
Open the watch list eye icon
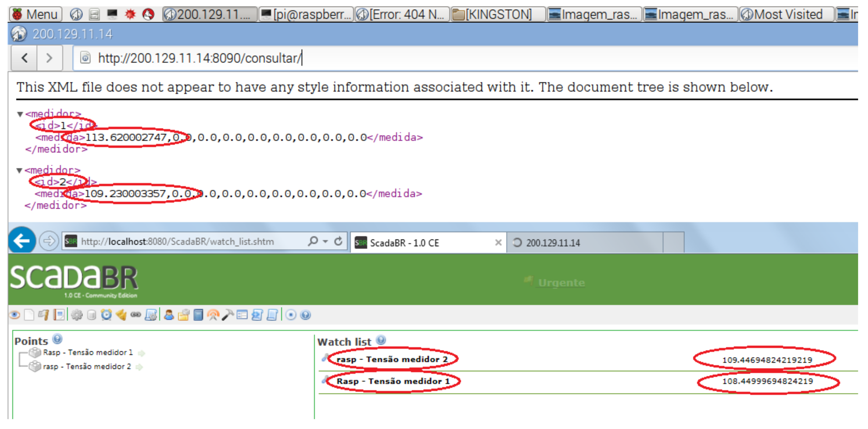click(14, 315)
